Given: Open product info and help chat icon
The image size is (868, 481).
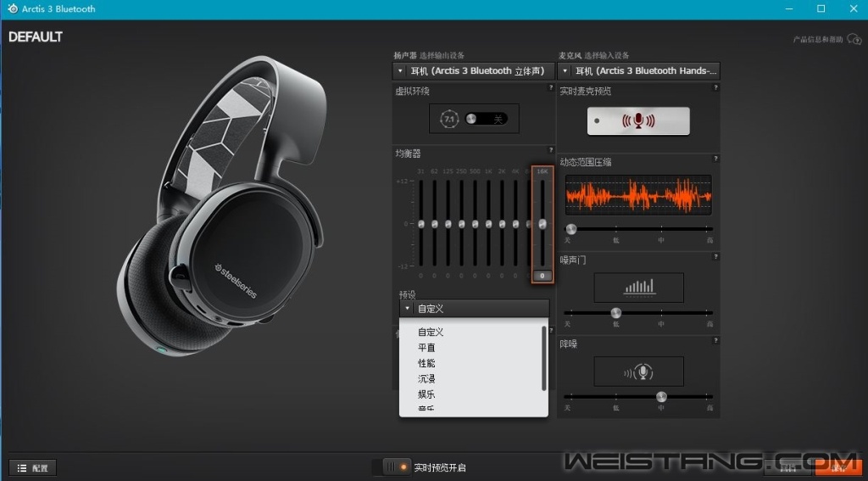Looking at the screenshot, I should (854, 39).
